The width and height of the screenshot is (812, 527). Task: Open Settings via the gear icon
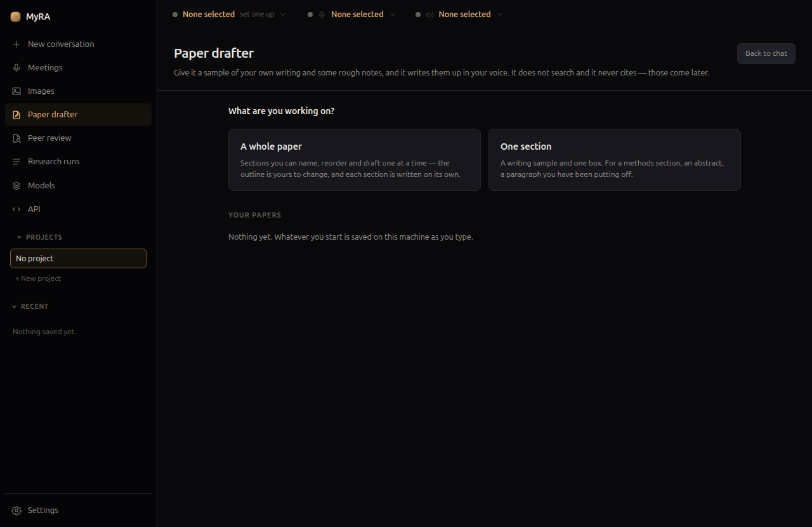(x=16, y=511)
